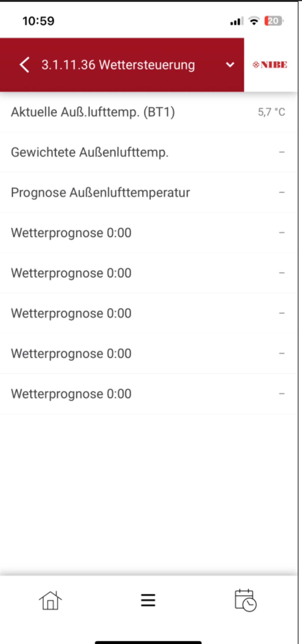
Task: Tap the 3.1.11.36 Wettersteuerung header title
Action: click(118, 65)
